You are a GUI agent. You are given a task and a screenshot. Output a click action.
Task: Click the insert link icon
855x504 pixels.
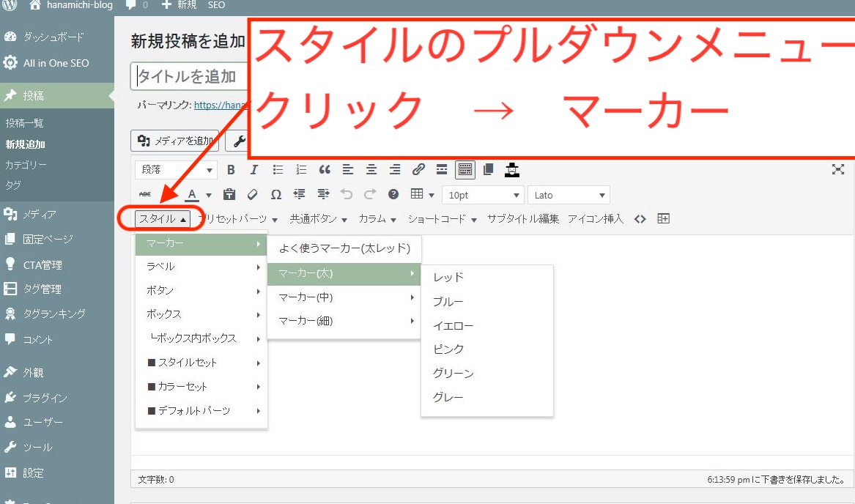pyautogui.click(x=418, y=170)
